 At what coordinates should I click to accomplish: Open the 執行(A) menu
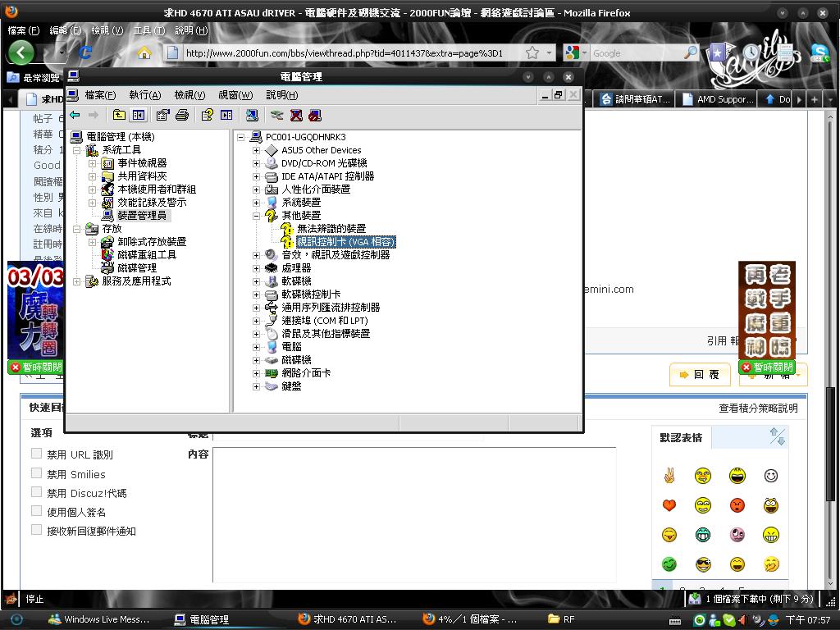tap(144, 95)
